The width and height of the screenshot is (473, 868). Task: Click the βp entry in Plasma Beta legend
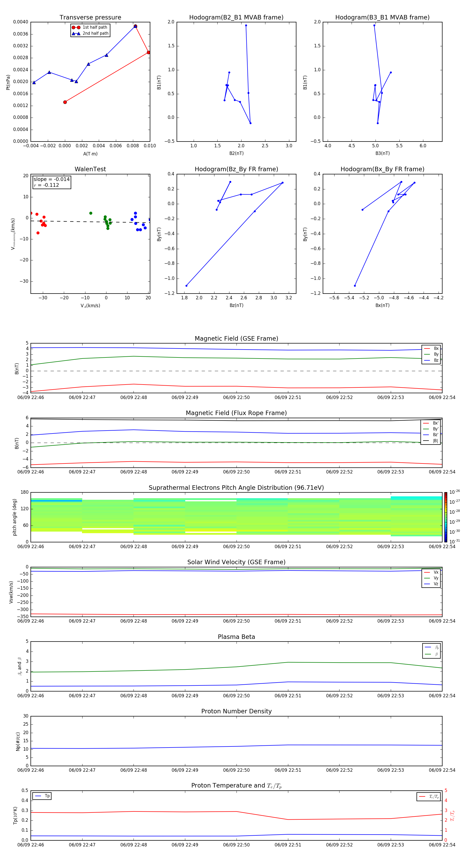[431, 647]
